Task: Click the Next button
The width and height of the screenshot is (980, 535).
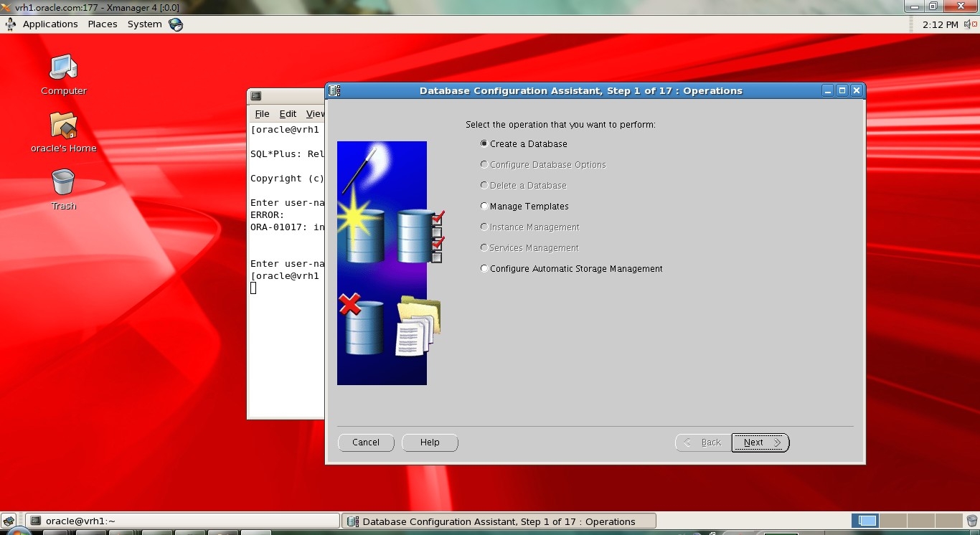Action: tap(760, 442)
